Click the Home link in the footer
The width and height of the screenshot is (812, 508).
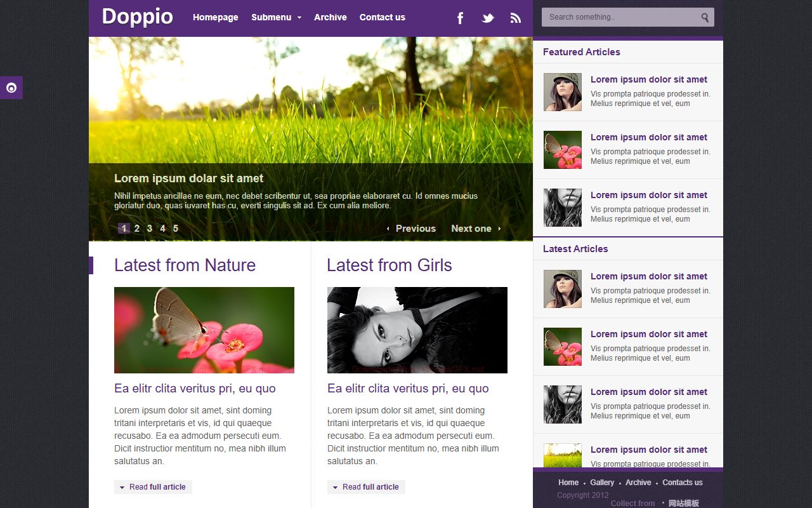(x=568, y=483)
